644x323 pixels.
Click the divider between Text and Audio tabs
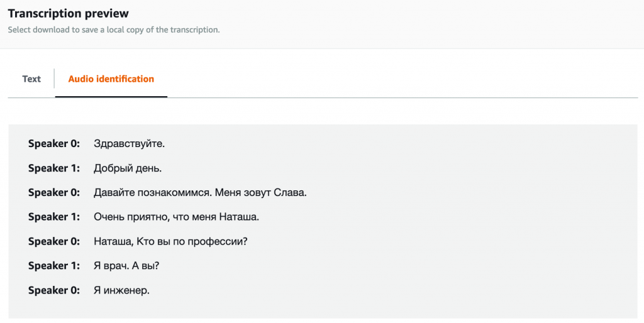(x=54, y=79)
